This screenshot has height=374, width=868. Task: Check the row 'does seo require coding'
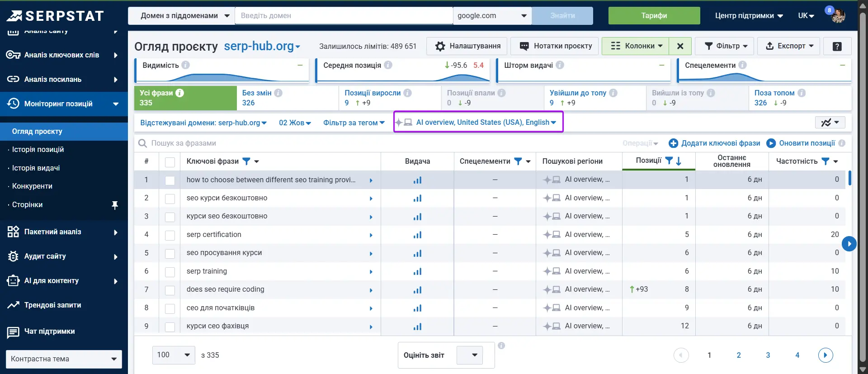tap(170, 290)
